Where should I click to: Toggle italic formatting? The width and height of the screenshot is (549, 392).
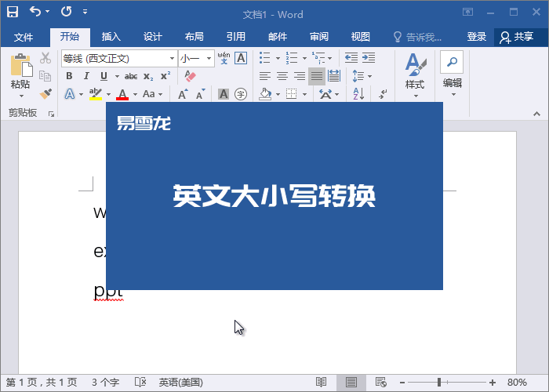point(86,76)
